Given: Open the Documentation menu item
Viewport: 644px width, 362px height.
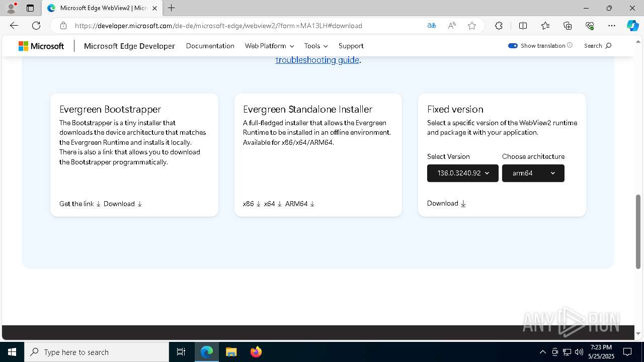Looking at the screenshot, I should (x=210, y=46).
